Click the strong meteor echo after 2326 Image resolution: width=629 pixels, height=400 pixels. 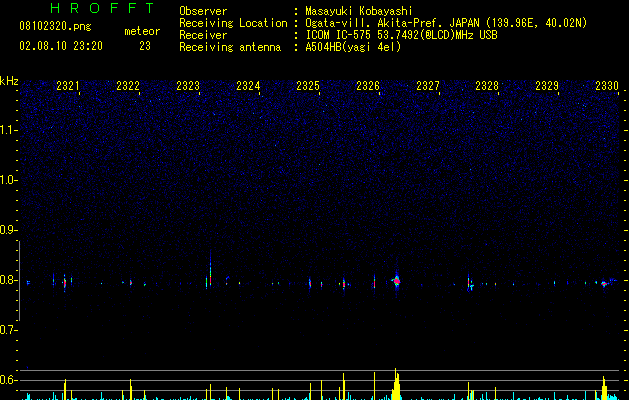click(396, 281)
